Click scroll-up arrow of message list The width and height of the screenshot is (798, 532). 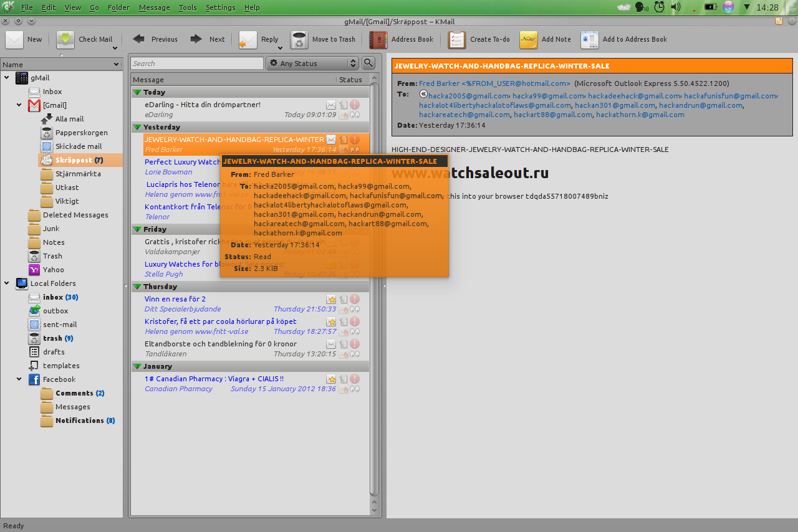pyautogui.click(x=375, y=79)
